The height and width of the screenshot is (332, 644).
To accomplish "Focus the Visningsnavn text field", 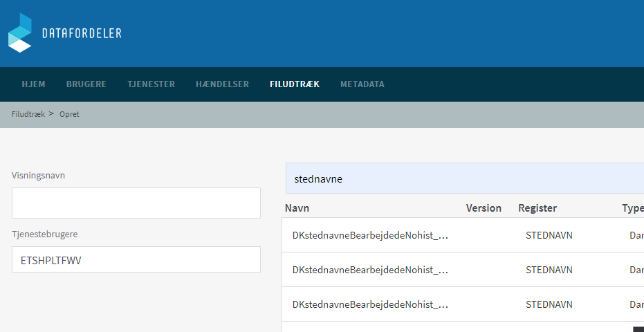I will point(136,203).
